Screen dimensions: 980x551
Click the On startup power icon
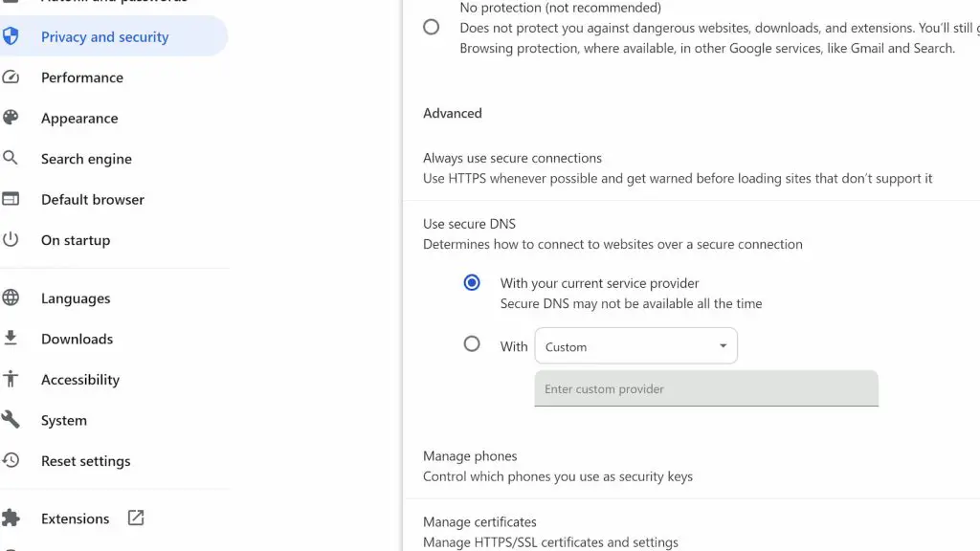11,240
